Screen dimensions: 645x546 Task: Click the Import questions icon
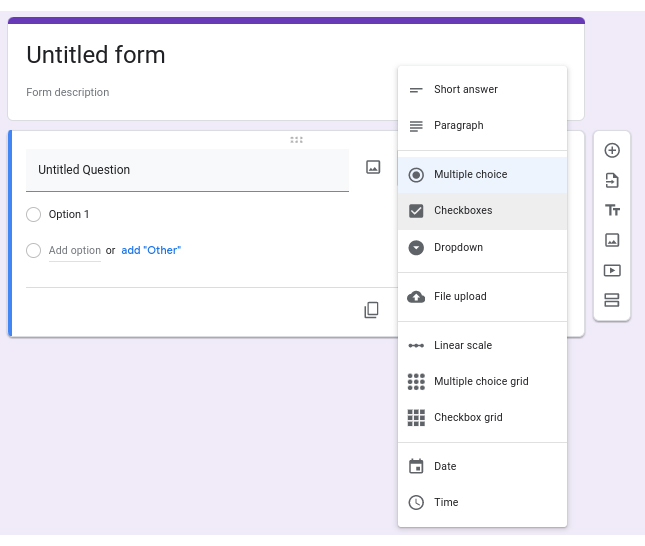(x=612, y=180)
